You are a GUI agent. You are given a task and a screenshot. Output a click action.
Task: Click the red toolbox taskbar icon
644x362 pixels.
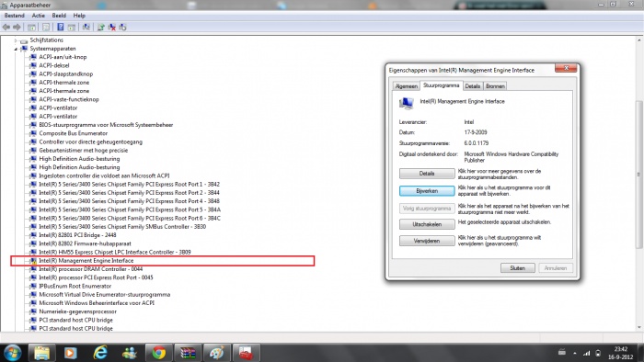pyautogui.click(x=246, y=353)
